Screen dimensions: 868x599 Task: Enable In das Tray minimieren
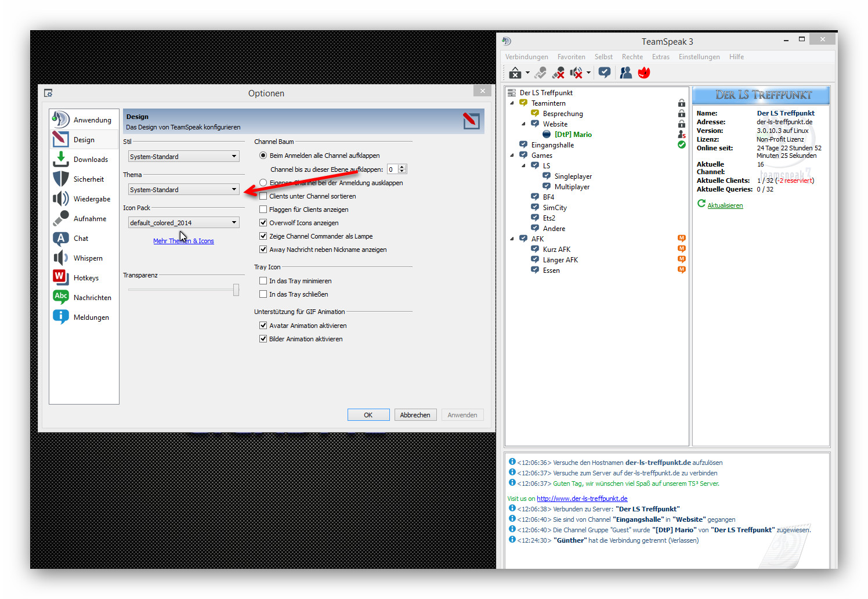pyautogui.click(x=263, y=281)
